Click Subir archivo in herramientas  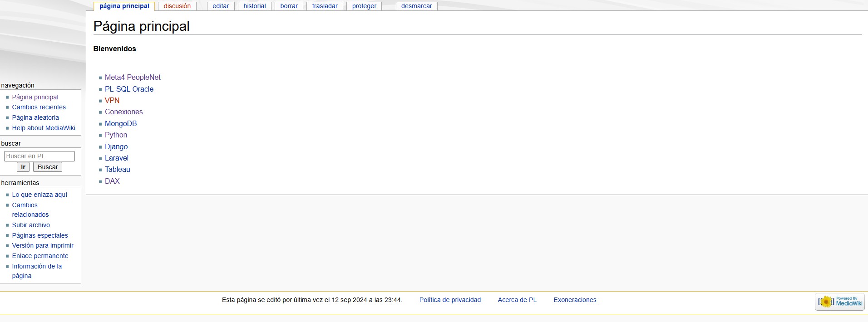tap(31, 225)
